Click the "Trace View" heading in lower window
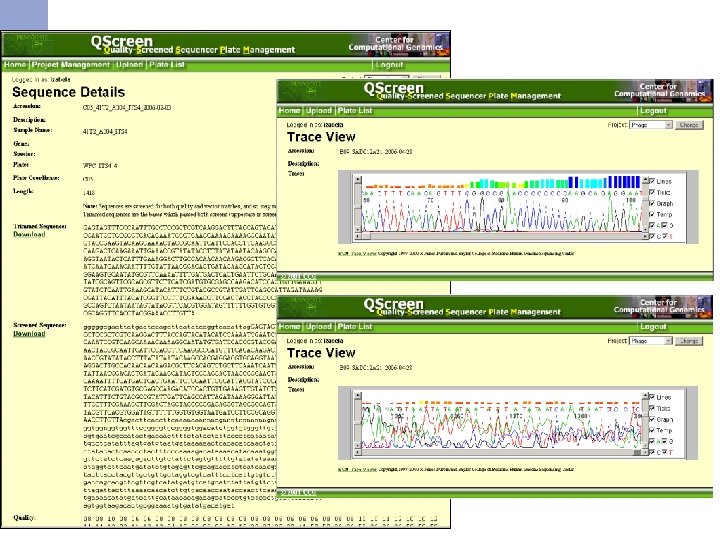Viewport: 720px width, 540px height. (x=321, y=353)
